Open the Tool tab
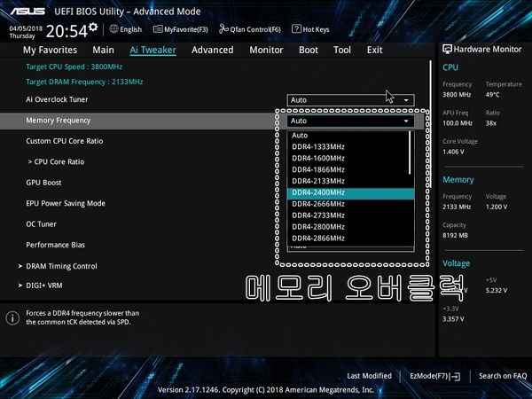 342,51
